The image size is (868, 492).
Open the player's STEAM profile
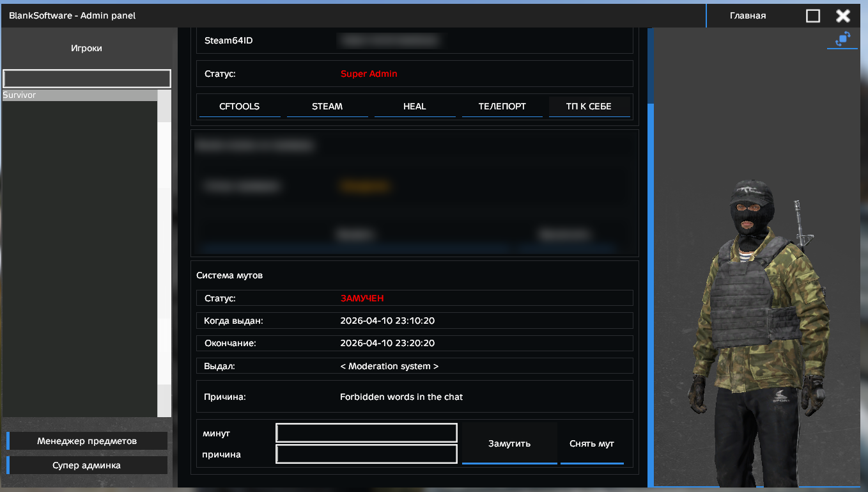[x=327, y=107]
